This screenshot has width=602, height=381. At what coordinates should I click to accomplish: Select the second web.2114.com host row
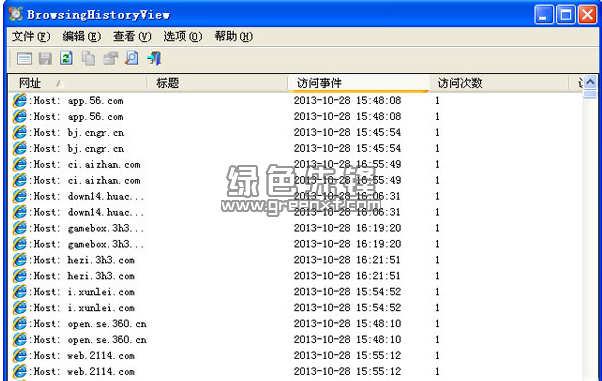coord(295,371)
